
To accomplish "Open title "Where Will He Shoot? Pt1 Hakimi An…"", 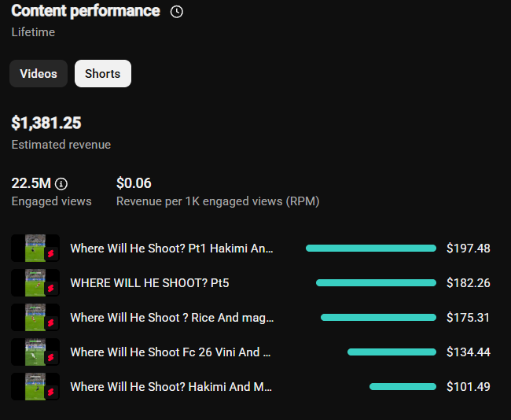I will pos(171,249).
